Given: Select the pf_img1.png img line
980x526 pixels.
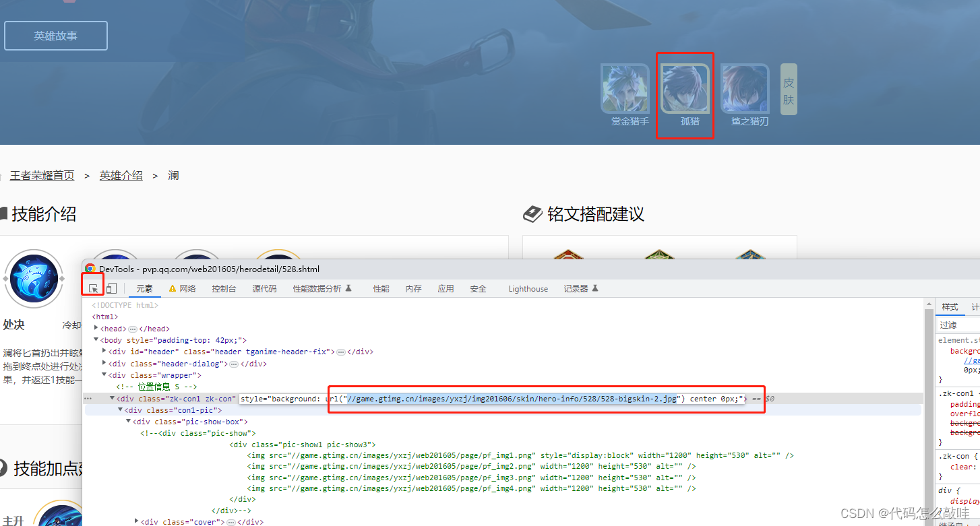Looking at the screenshot, I should click(520, 455).
